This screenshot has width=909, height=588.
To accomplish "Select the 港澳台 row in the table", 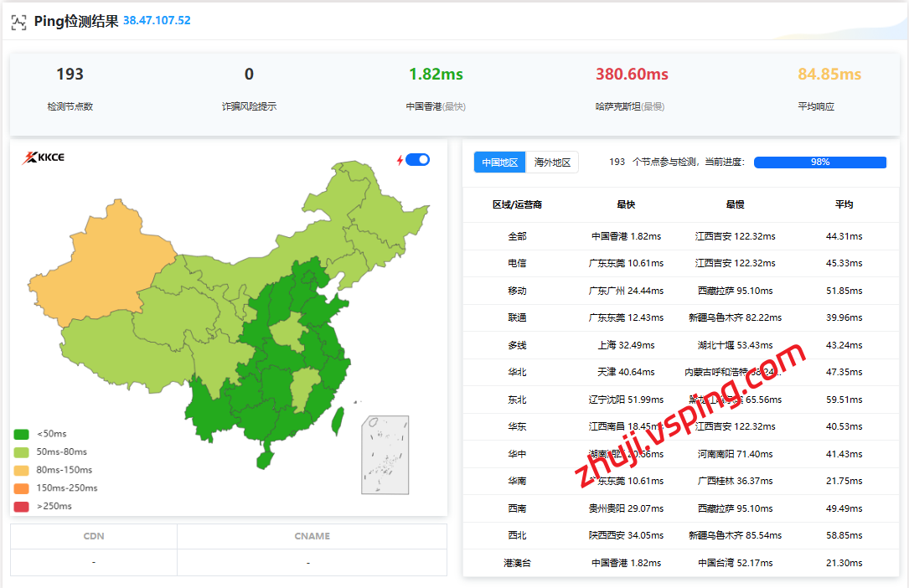I will (517, 563).
